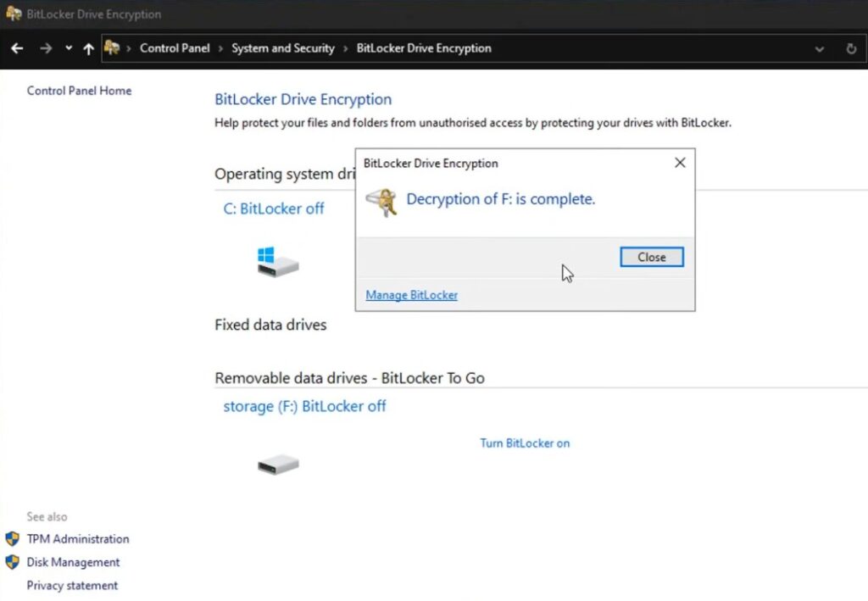The height and width of the screenshot is (601, 868).
Task: Click the title bar BitLocker icon
Action: pyautogui.click(x=14, y=14)
